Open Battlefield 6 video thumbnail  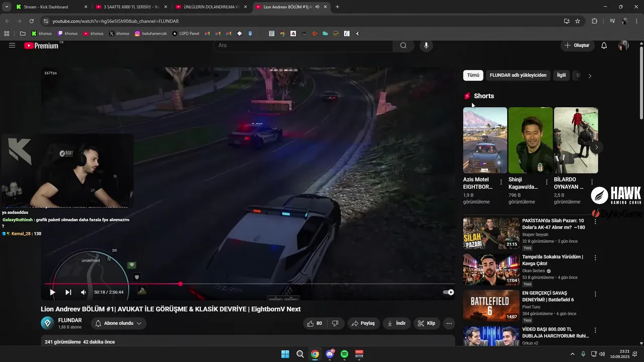coord(491,305)
